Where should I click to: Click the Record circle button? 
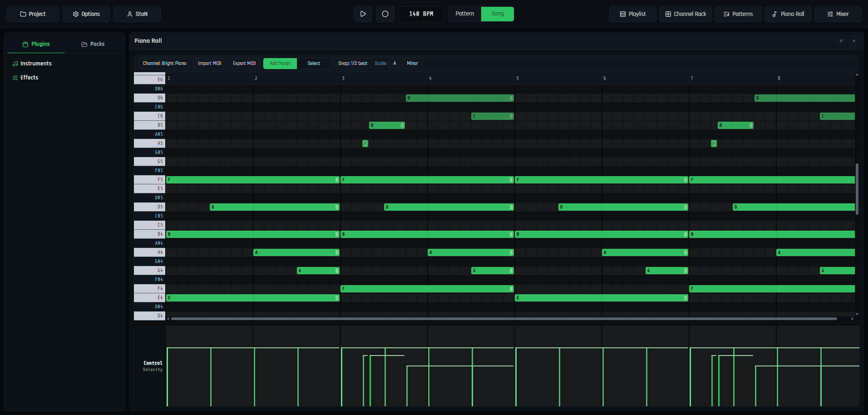(x=385, y=14)
